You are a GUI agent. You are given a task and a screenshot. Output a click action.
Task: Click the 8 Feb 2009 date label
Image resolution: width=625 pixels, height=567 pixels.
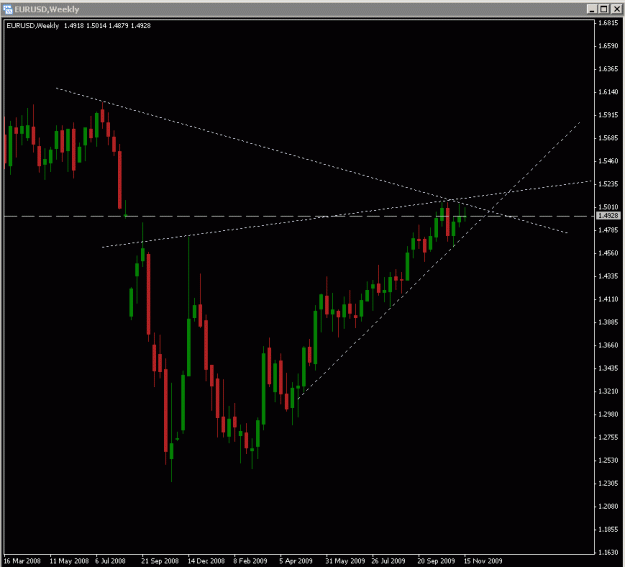(250, 561)
